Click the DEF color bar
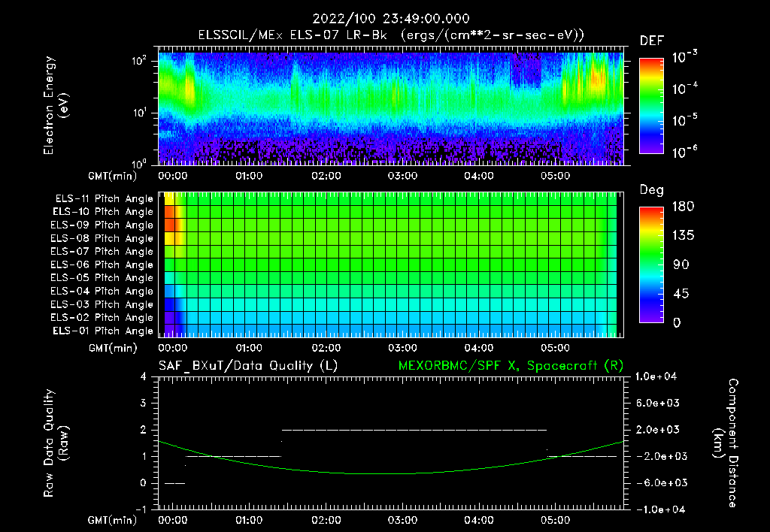This screenshot has width=770, height=532. (x=651, y=105)
